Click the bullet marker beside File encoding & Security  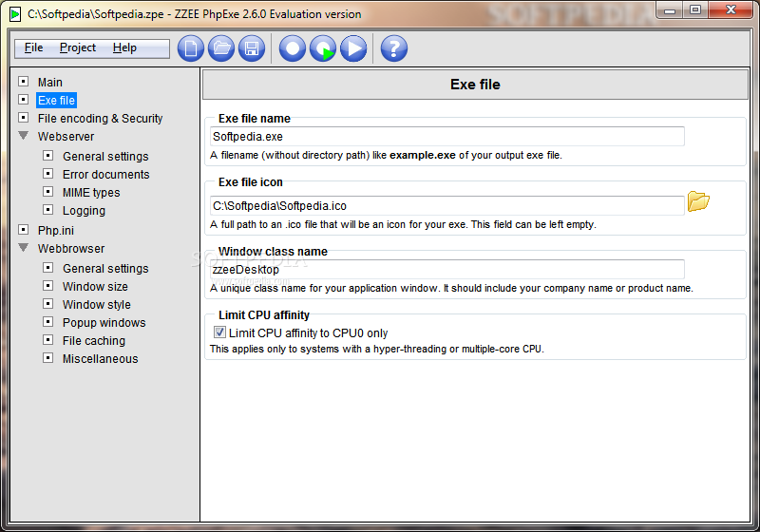[x=23, y=117]
